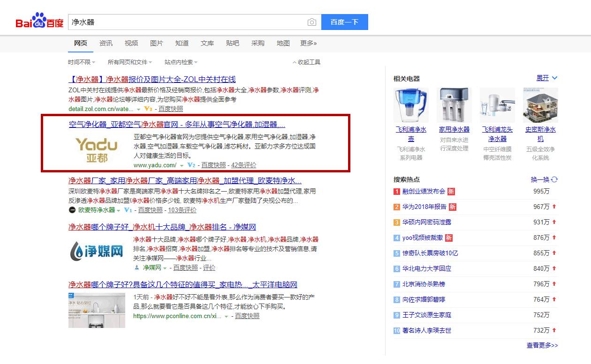The width and height of the screenshot is (591, 364).
Task: Collapse the tools with 收起工具
Action: point(307,62)
